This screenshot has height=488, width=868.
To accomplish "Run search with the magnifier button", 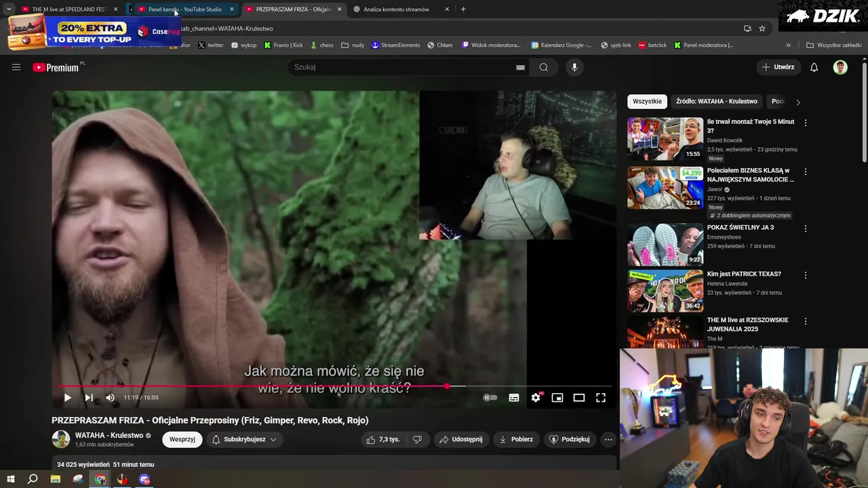I will click(x=543, y=67).
